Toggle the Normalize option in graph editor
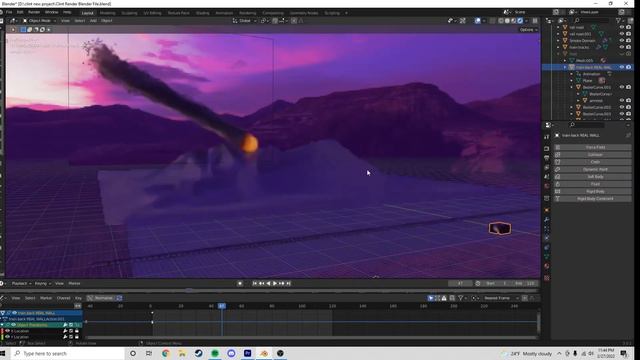 [x=100, y=298]
